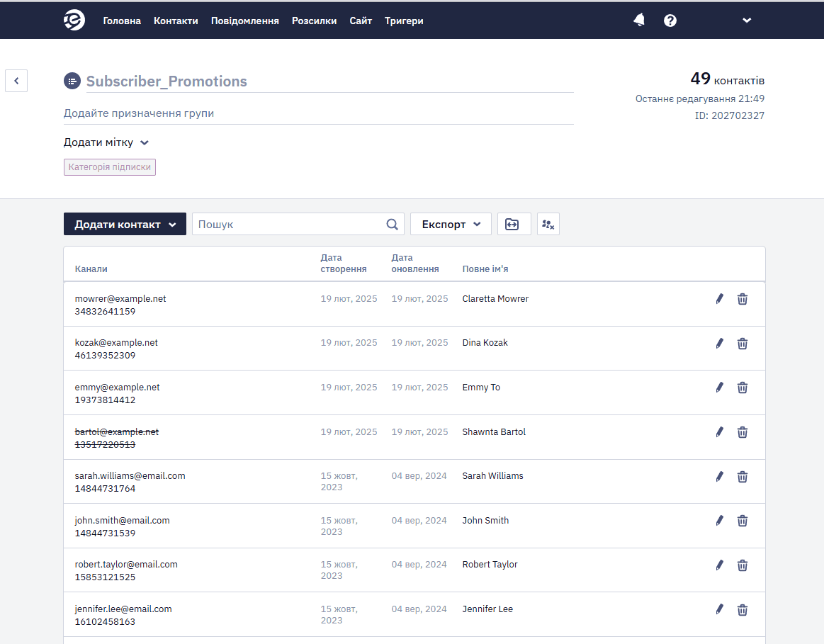The image size is (824, 644).
Task: Click the Пошук search field
Action: click(289, 225)
